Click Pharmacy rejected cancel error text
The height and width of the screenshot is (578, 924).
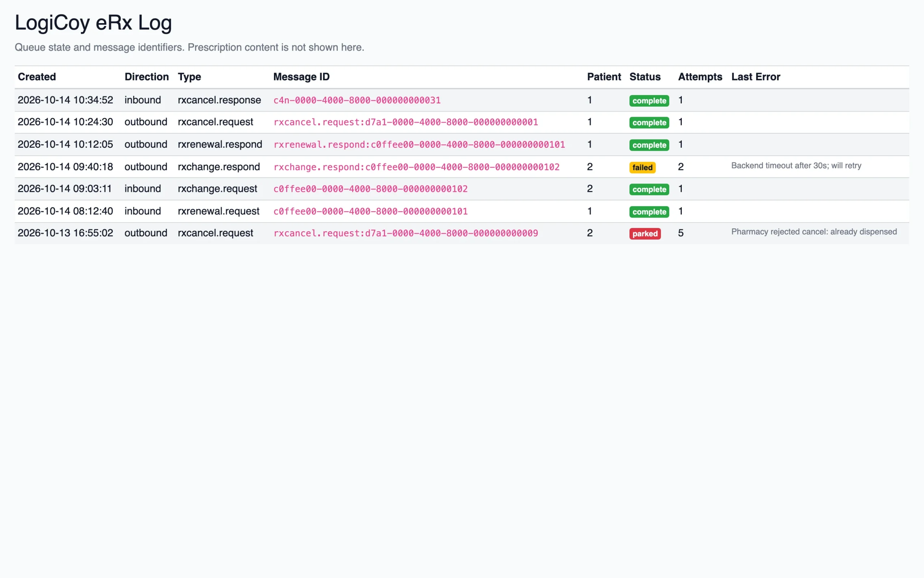(814, 232)
